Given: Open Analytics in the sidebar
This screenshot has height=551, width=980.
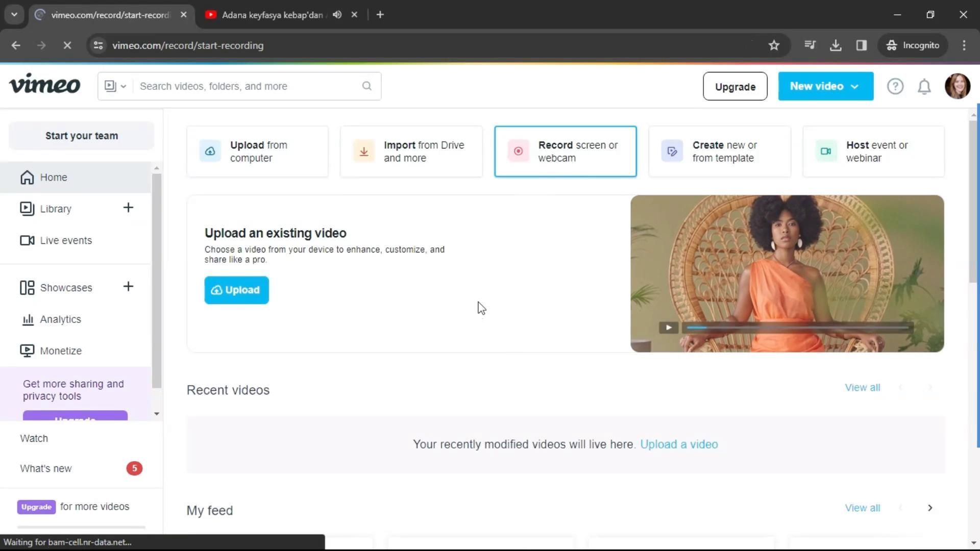Looking at the screenshot, I should [x=60, y=319].
